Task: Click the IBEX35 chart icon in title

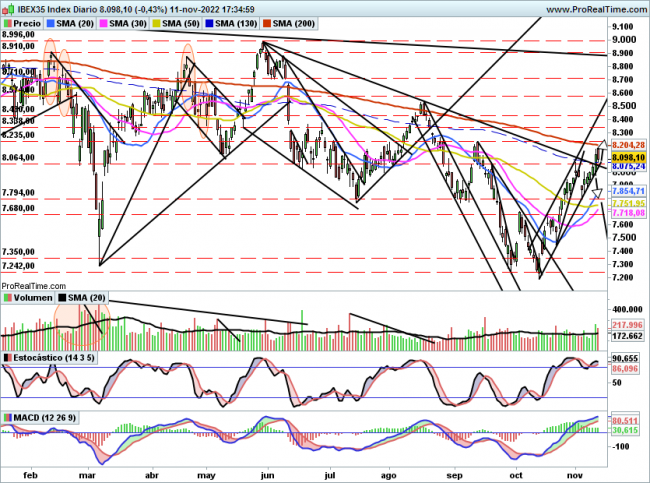Action: (x=7, y=7)
